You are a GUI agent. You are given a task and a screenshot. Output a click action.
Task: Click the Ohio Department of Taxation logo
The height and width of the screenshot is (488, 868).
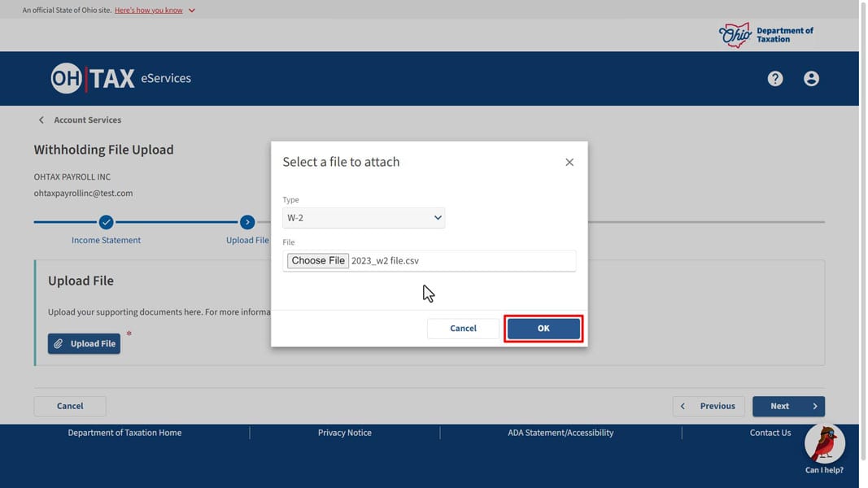point(765,34)
